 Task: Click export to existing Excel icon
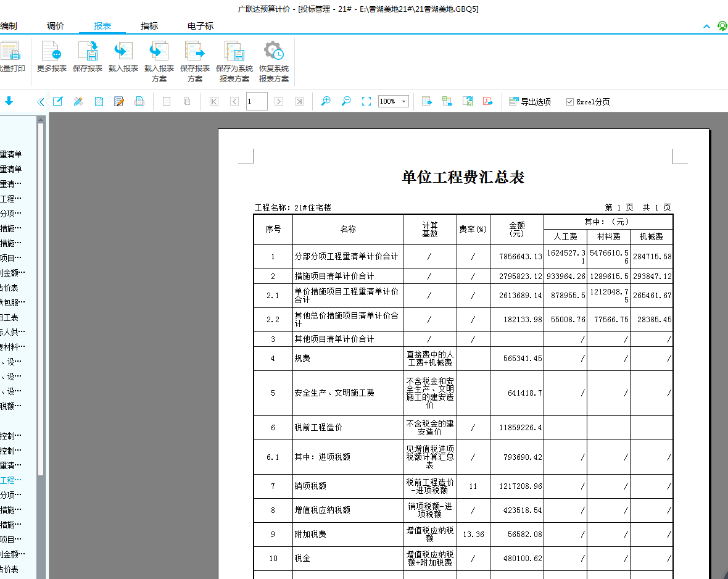[x=447, y=101]
